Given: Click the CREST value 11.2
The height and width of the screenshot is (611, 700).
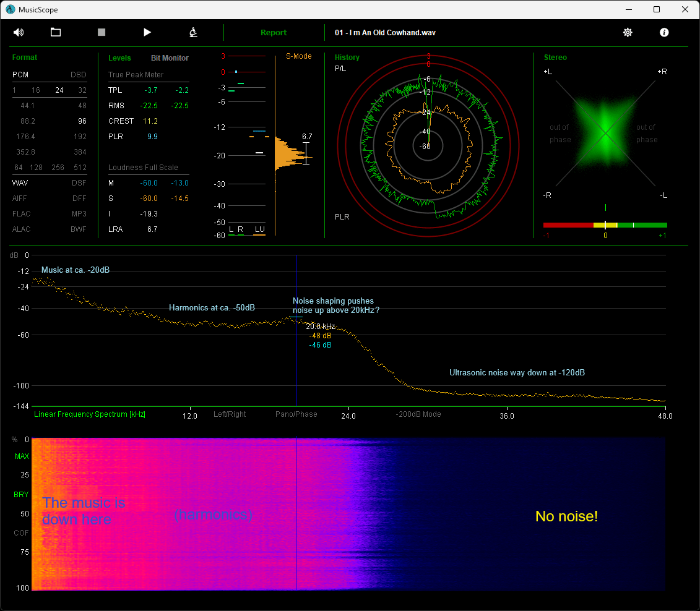Looking at the screenshot, I should [150, 121].
